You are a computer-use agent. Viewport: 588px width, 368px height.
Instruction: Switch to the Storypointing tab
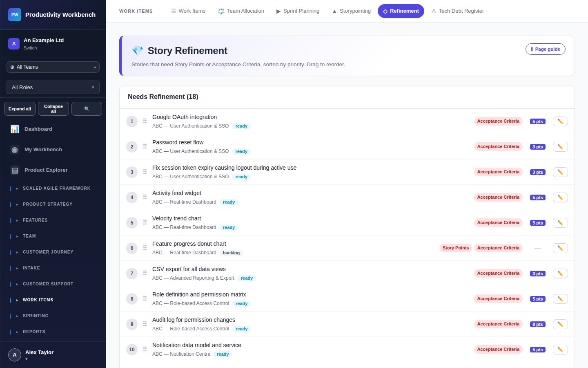pos(351,11)
